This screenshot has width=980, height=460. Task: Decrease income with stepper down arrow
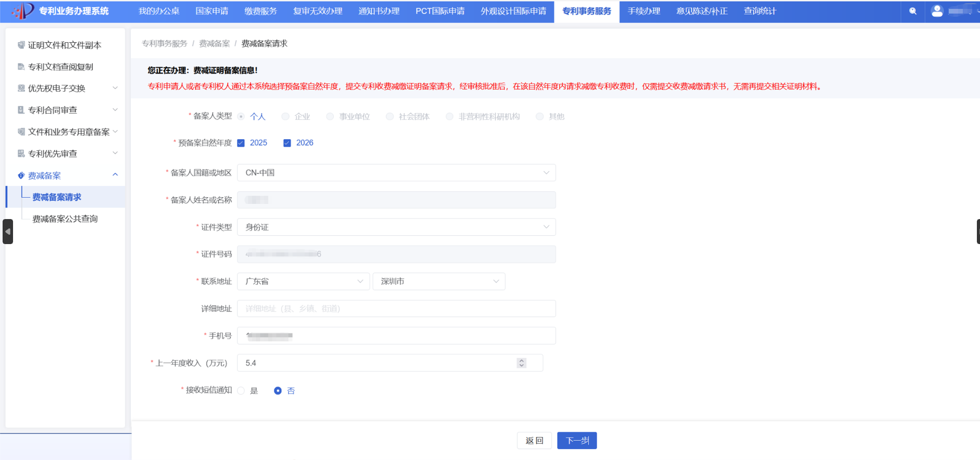[522, 366]
